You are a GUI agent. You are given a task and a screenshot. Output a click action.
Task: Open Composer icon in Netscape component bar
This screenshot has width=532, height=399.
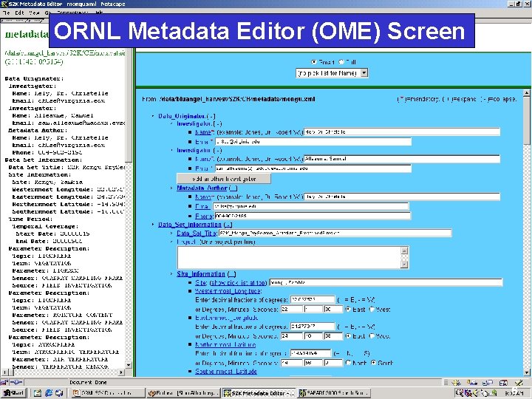pos(519,383)
